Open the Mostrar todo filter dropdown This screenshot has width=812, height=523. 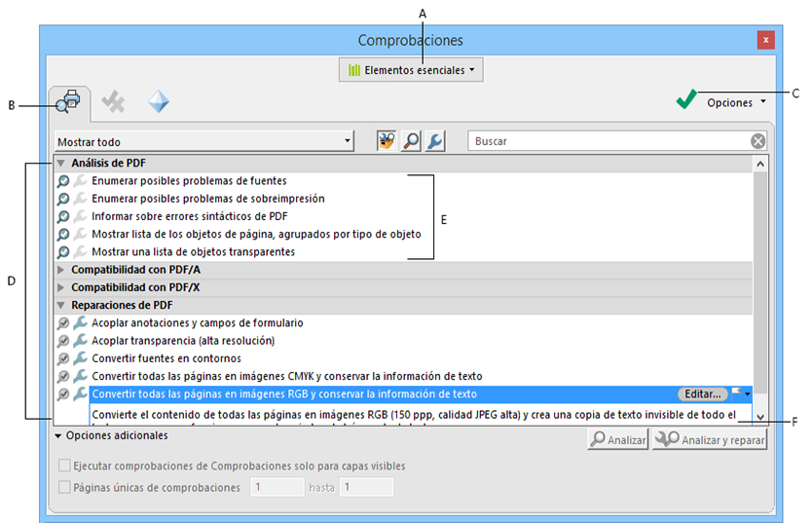[x=204, y=141]
